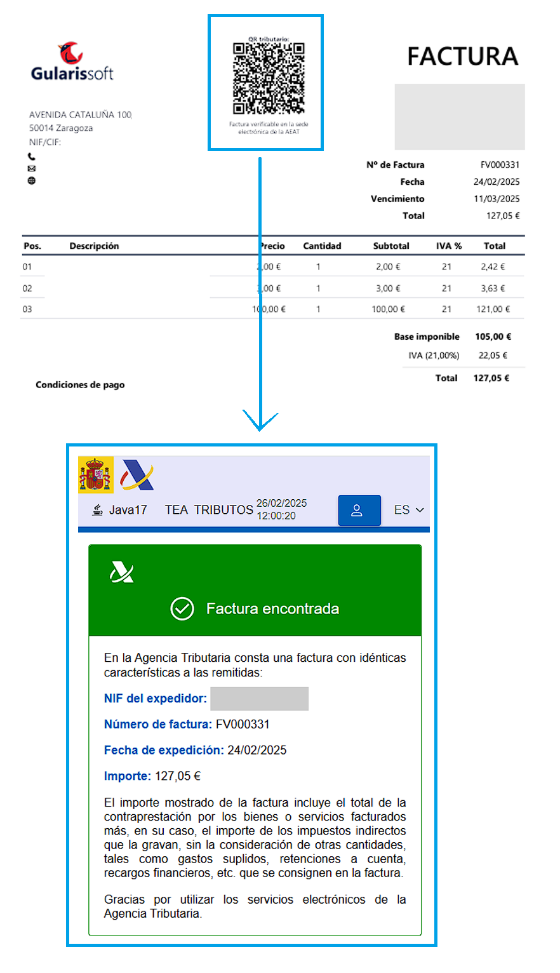The width and height of the screenshot is (560, 973).
Task: Click the Java17 cup icon
Action: point(98,509)
